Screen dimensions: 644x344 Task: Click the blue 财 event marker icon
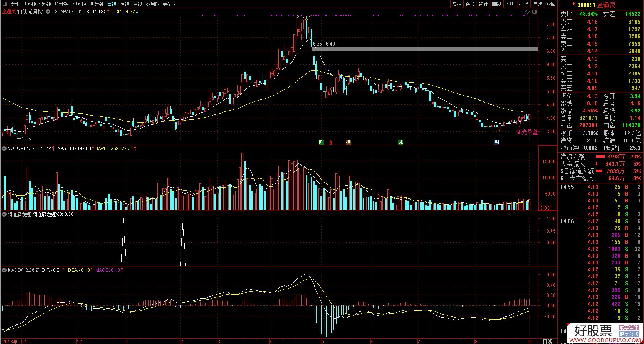pyautogui.click(x=497, y=142)
